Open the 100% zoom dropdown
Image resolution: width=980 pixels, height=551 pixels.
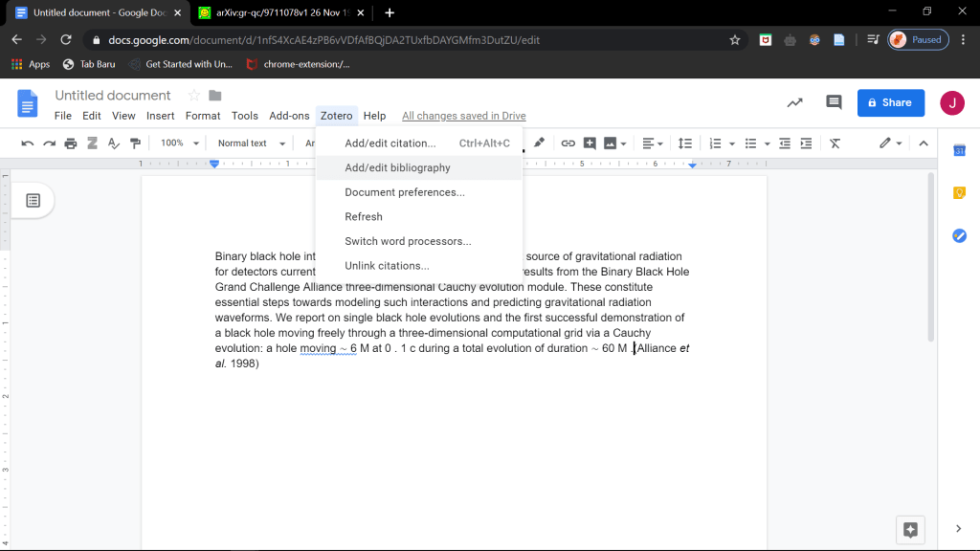click(180, 143)
